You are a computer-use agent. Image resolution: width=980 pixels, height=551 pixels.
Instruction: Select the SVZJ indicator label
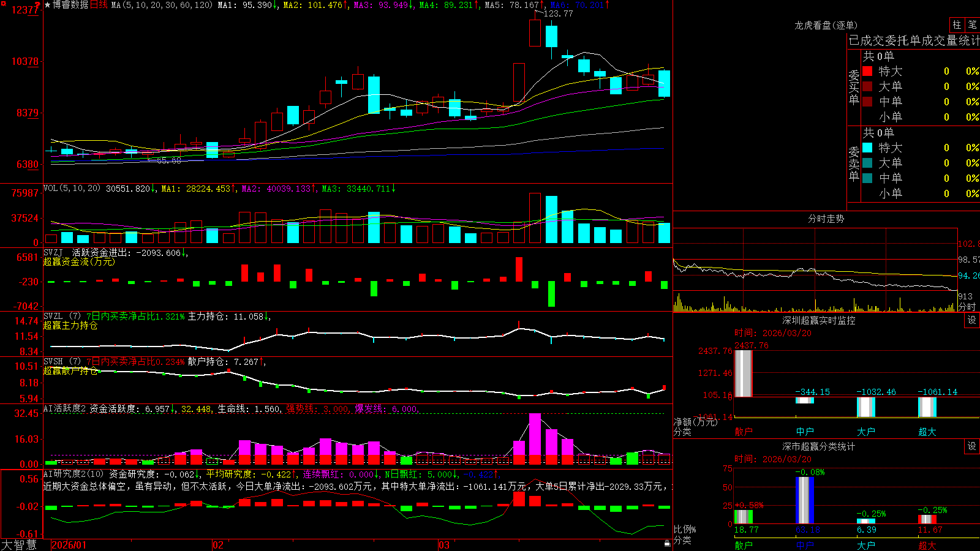click(x=53, y=252)
